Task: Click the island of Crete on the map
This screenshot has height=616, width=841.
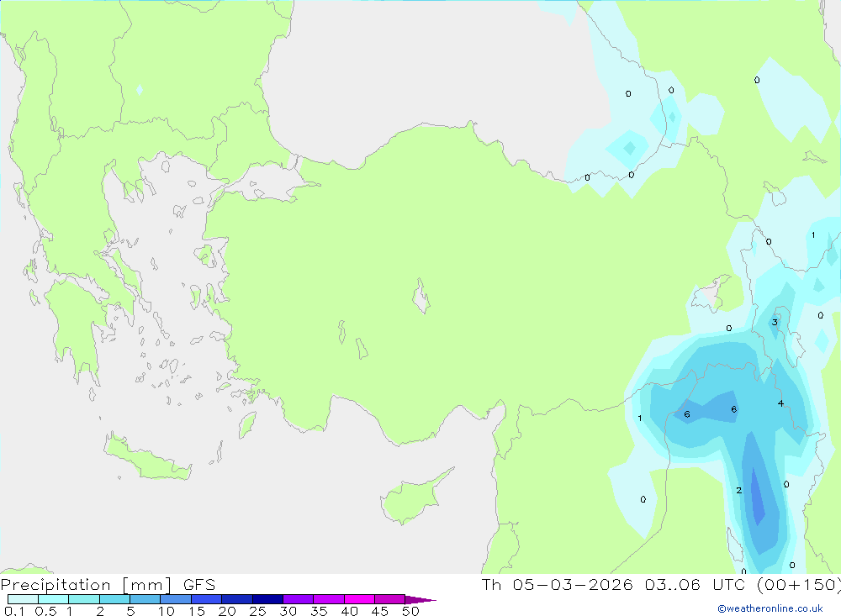Action: (x=147, y=460)
